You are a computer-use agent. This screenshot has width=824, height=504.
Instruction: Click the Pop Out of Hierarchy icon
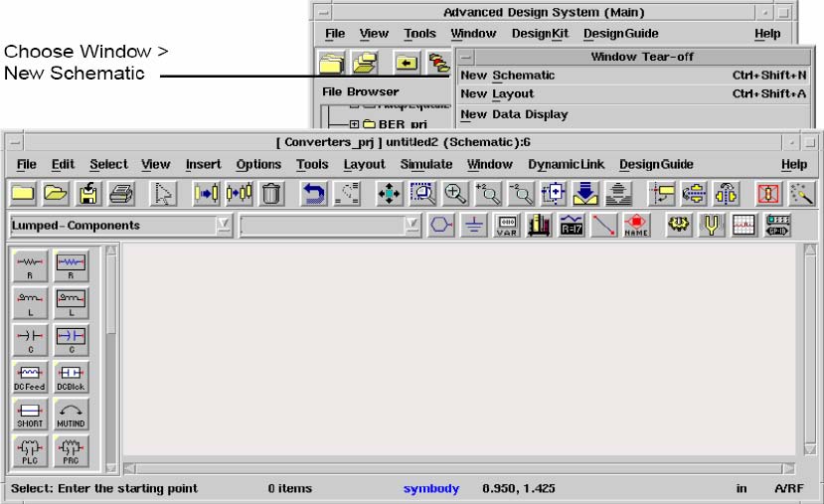click(x=618, y=194)
